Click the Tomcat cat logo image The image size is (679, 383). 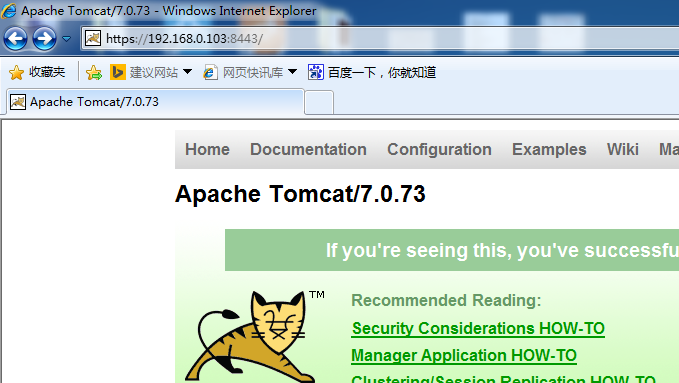255,337
